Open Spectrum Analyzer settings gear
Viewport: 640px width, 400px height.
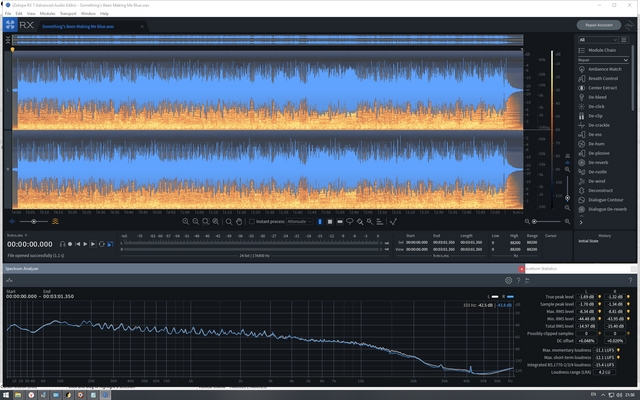(507, 281)
